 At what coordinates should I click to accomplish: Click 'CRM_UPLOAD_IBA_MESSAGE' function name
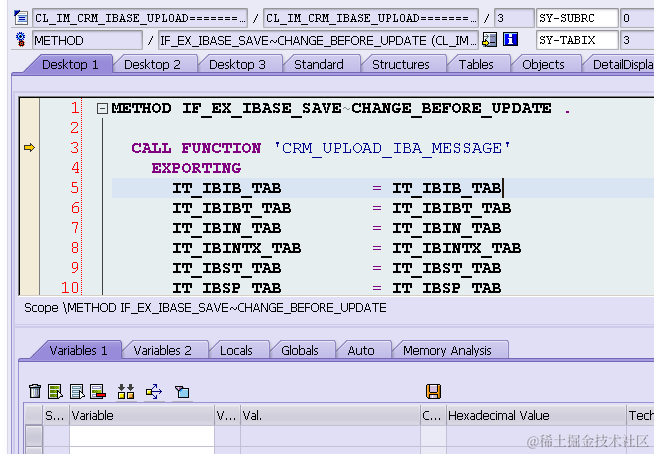point(392,148)
